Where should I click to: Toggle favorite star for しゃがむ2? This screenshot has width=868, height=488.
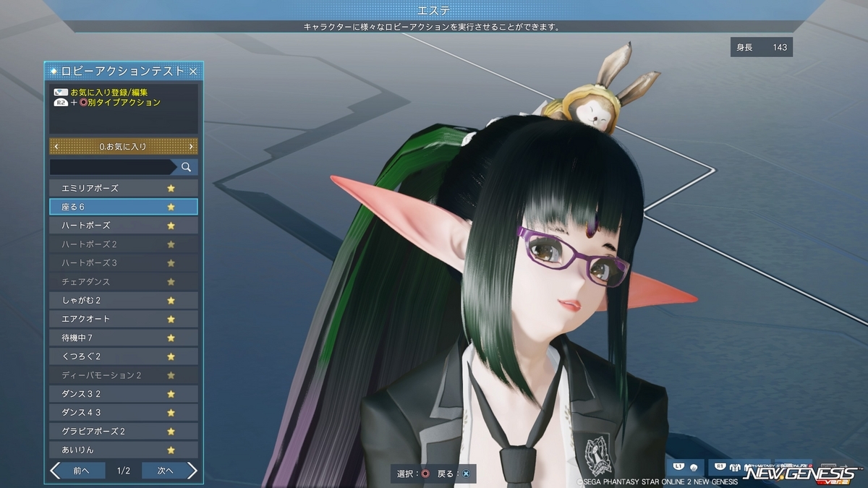pos(171,300)
